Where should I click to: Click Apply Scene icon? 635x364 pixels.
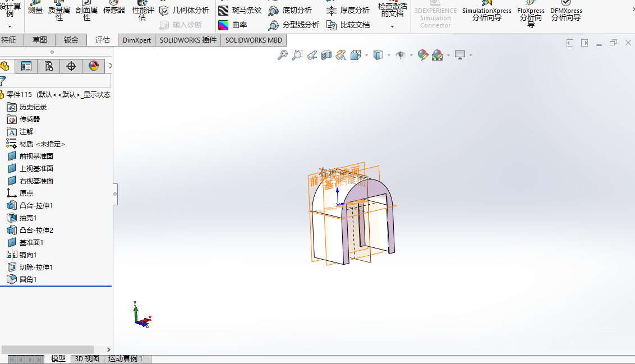(438, 55)
